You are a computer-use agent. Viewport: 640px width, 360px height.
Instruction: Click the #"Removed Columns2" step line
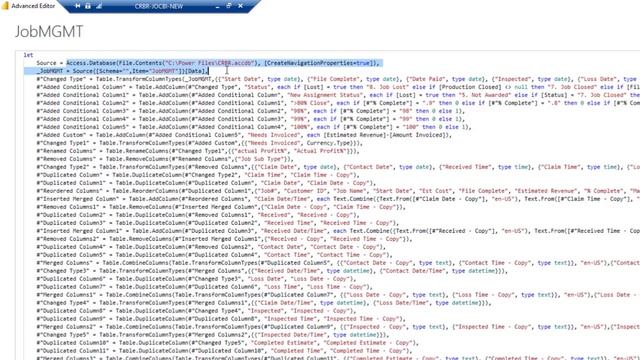click(224, 239)
